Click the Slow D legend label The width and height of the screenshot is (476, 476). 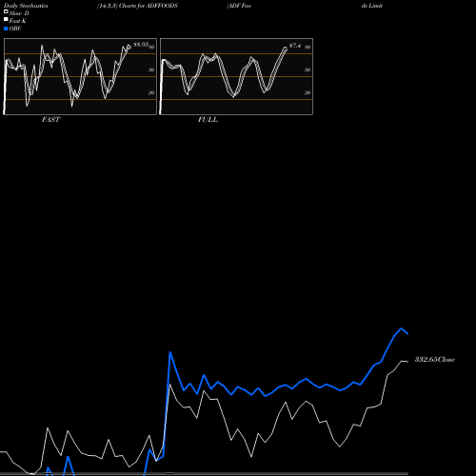[x=19, y=13]
